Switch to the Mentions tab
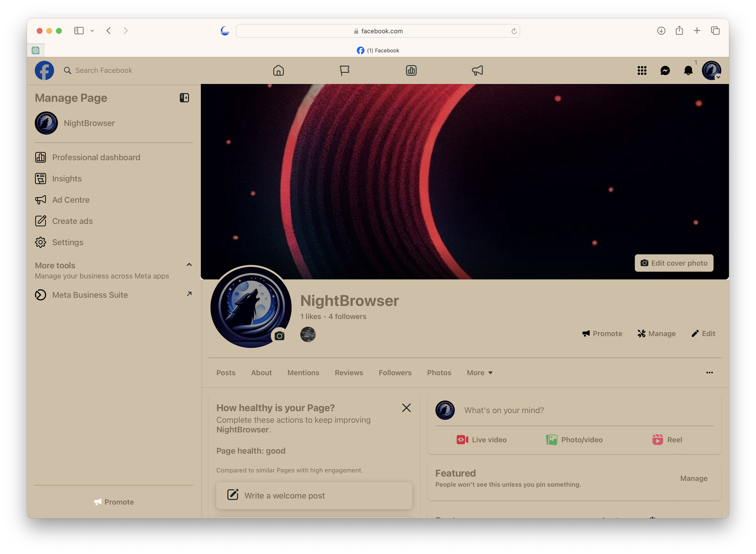This screenshot has height=554, width=756. point(303,373)
